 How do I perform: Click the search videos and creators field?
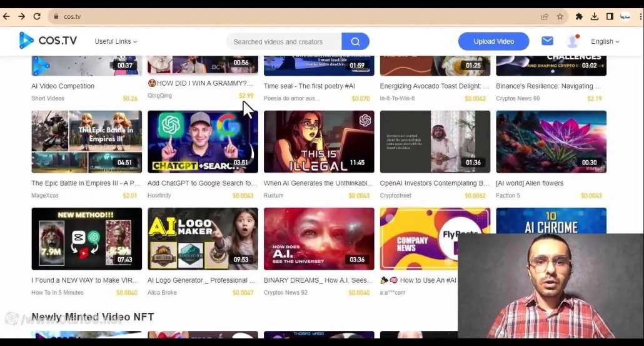284,42
